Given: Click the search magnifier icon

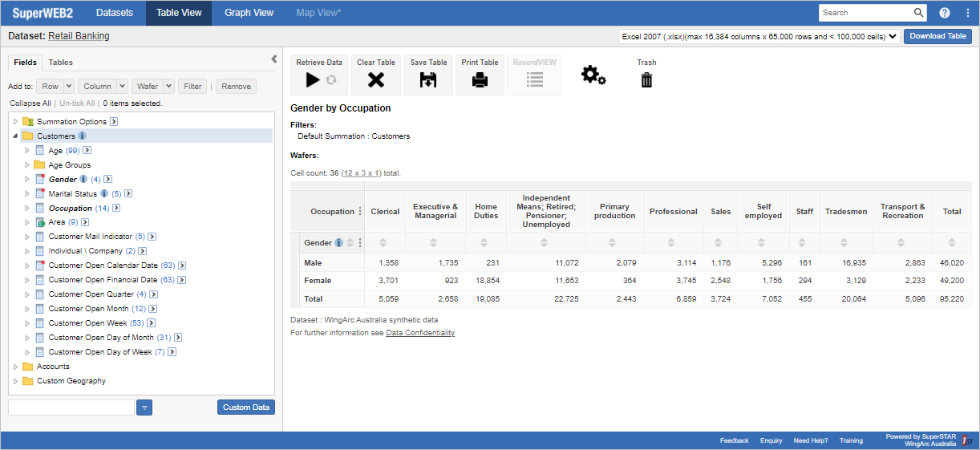Looking at the screenshot, I should click(x=919, y=13).
